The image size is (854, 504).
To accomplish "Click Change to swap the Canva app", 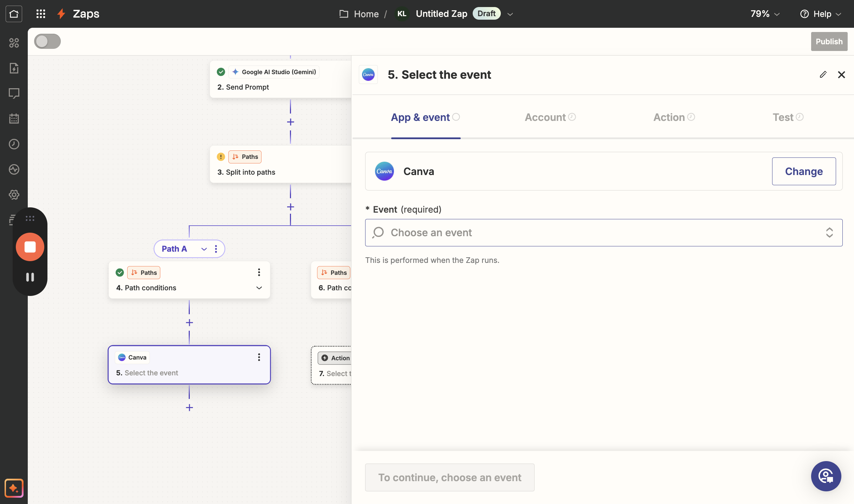I will [804, 171].
